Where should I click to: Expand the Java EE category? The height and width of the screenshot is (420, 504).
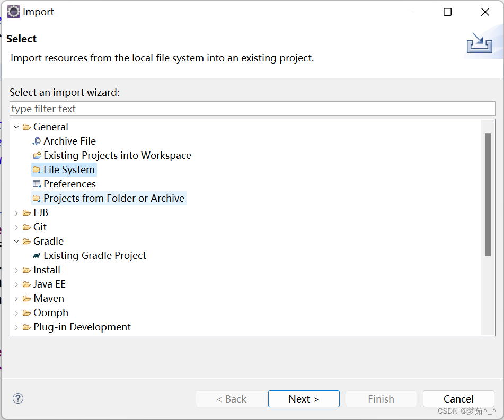pos(16,284)
